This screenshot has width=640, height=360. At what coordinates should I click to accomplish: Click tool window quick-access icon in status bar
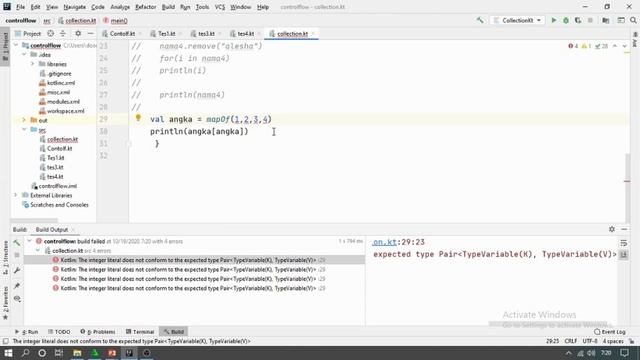tap(6, 341)
